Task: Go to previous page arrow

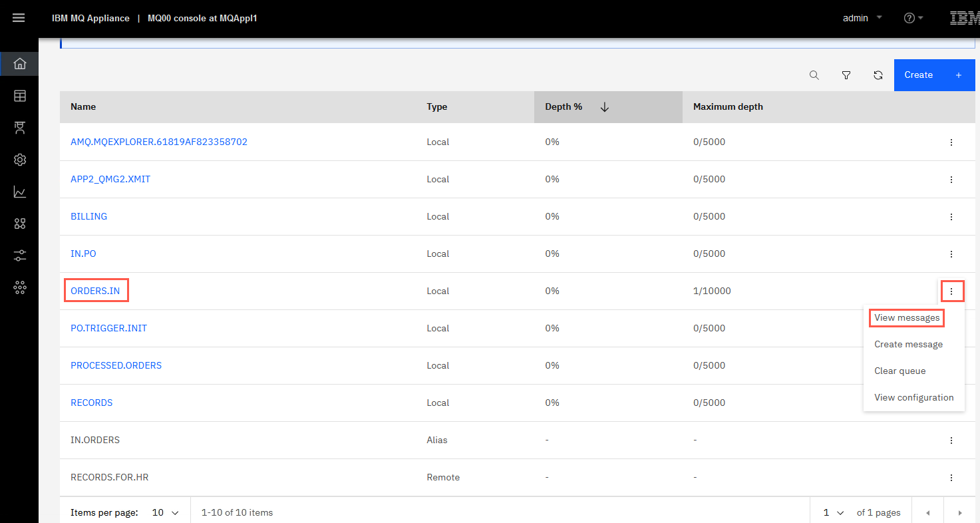Action: point(927,513)
